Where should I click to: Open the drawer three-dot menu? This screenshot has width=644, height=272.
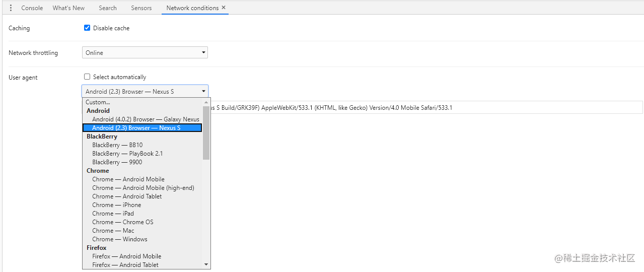pyautogui.click(x=11, y=8)
